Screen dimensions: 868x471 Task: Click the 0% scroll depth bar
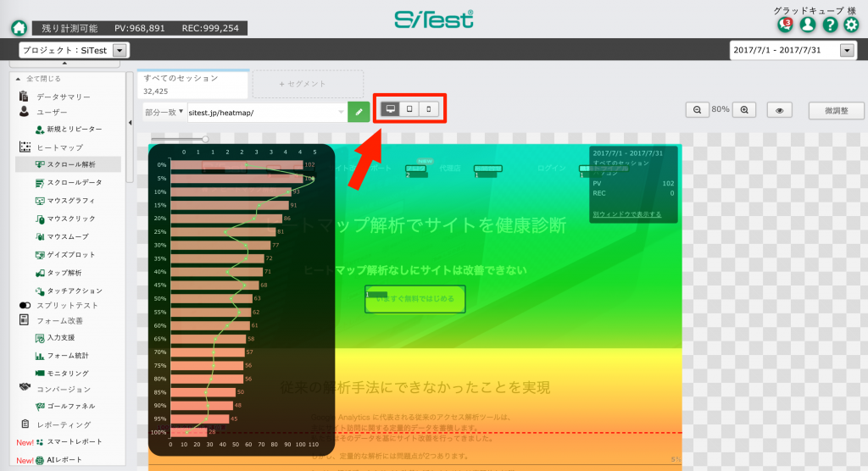point(237,165)
